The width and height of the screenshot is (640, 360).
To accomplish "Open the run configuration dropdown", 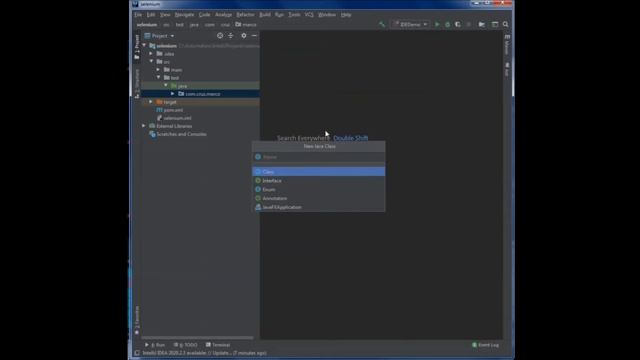I will pyautogui.click(x=410, y=24).
